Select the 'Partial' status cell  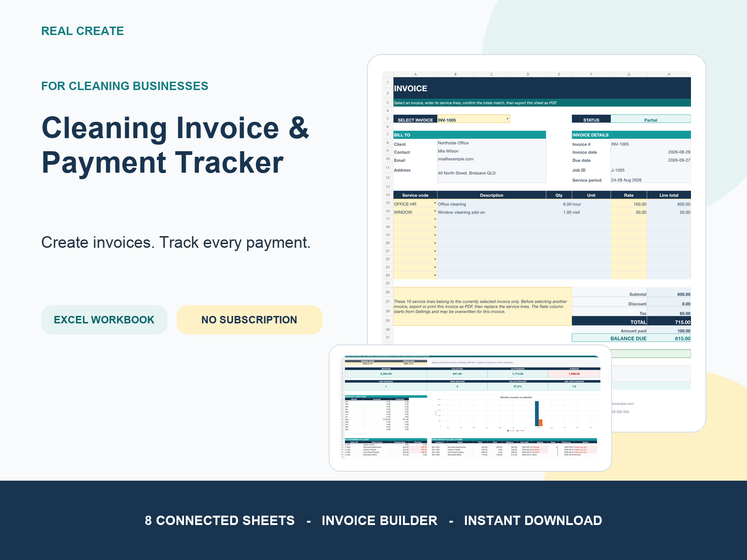[650, 119]
